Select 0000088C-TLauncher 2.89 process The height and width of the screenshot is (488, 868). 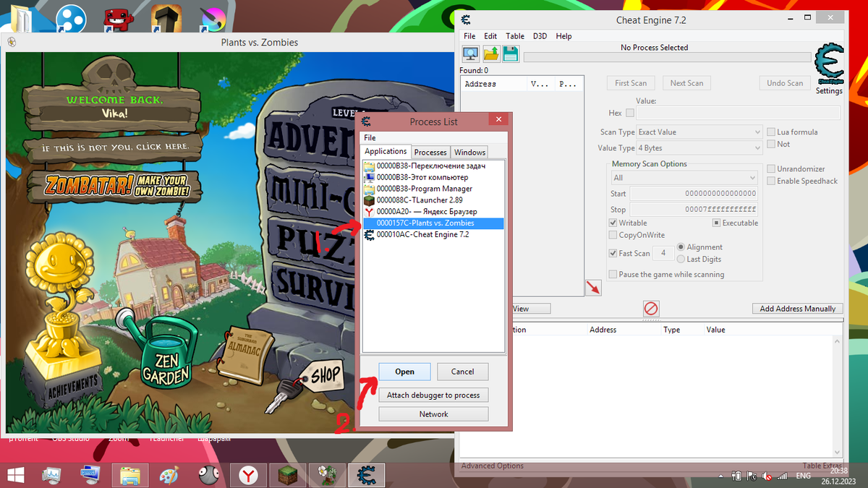coord(433,200)
